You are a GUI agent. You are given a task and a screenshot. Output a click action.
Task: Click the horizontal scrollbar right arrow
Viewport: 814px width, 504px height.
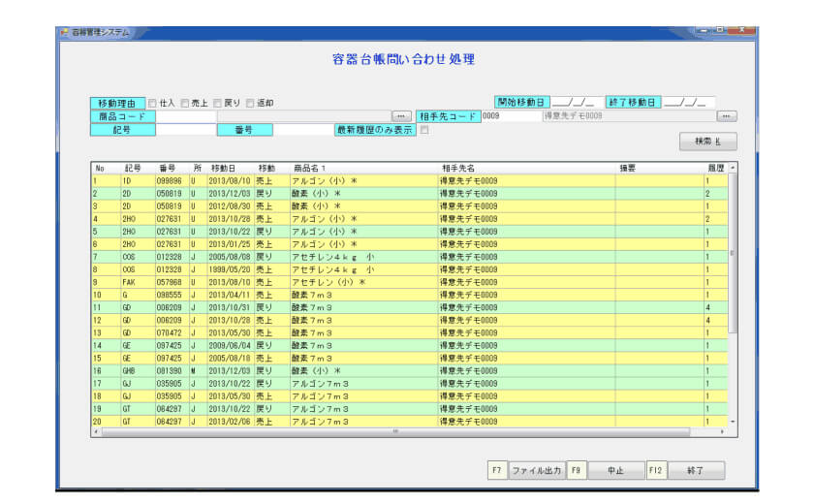click(722, 431)
